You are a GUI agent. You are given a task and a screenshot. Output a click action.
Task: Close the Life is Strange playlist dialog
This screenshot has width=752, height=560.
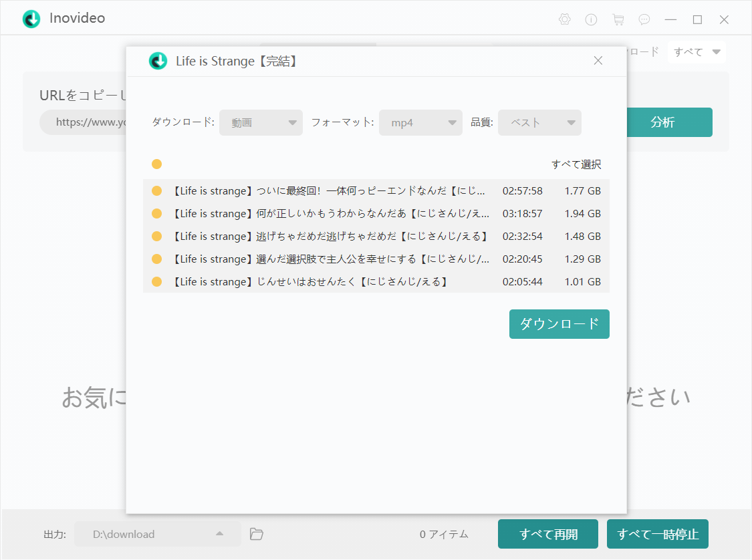click(x=598, y=60)
